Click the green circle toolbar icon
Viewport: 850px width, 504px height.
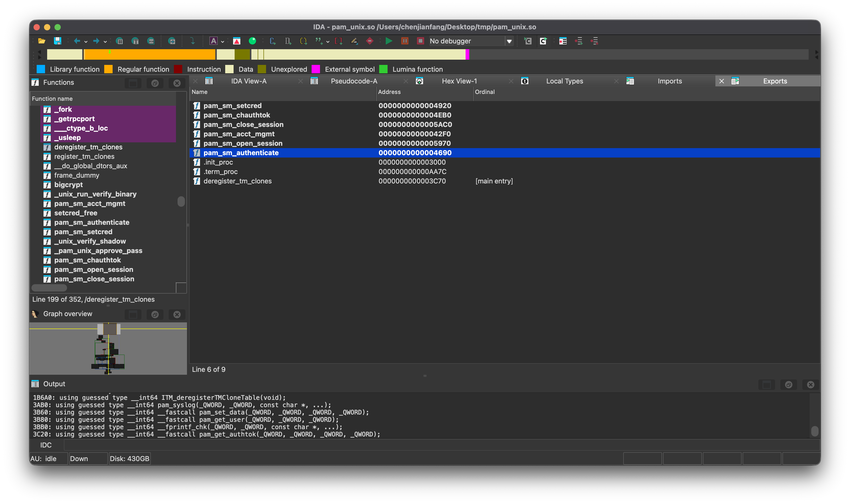coord(252,41)
